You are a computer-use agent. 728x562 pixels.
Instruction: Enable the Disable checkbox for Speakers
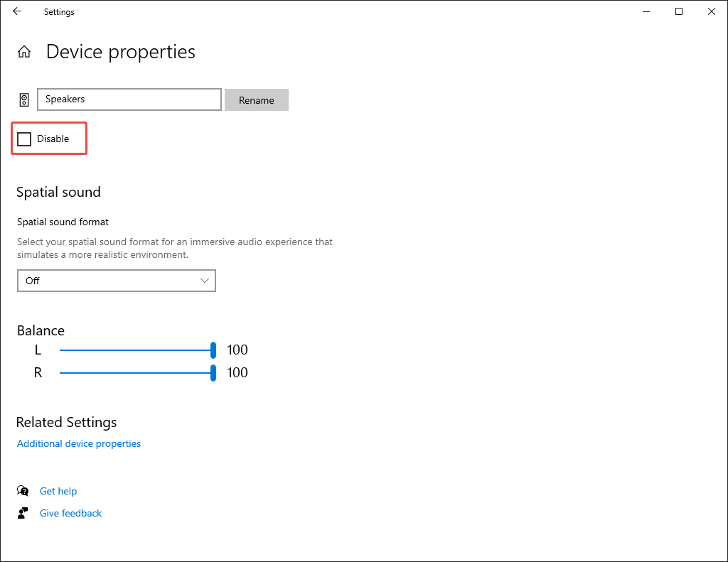[x=24, y=139]
